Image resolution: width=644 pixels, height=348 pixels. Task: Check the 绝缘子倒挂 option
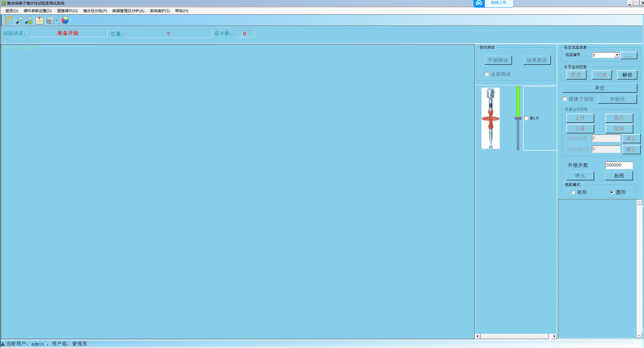[x=564, y=99]
